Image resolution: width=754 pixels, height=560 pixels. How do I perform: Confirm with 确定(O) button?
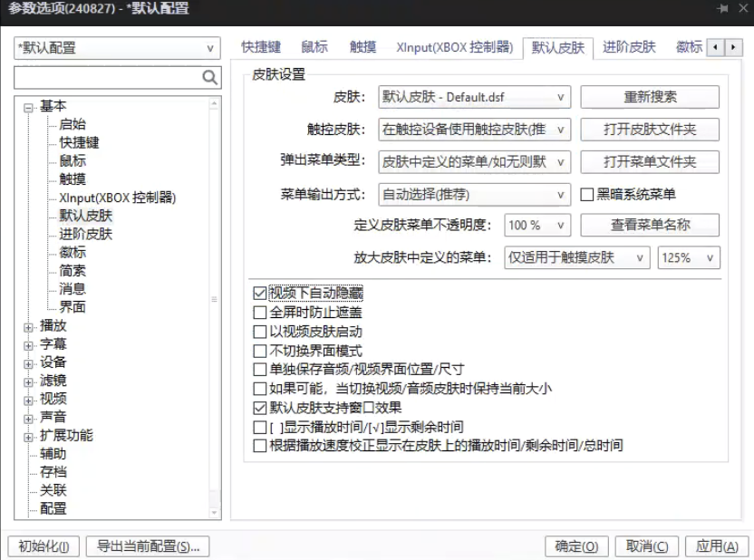pos(576,546)
